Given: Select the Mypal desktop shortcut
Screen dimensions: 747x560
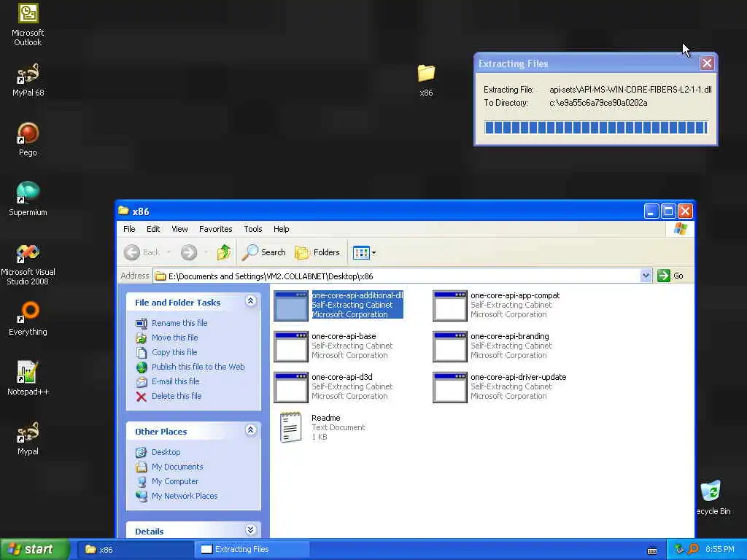Looking at the screenshot, I should tap(28, 438).
